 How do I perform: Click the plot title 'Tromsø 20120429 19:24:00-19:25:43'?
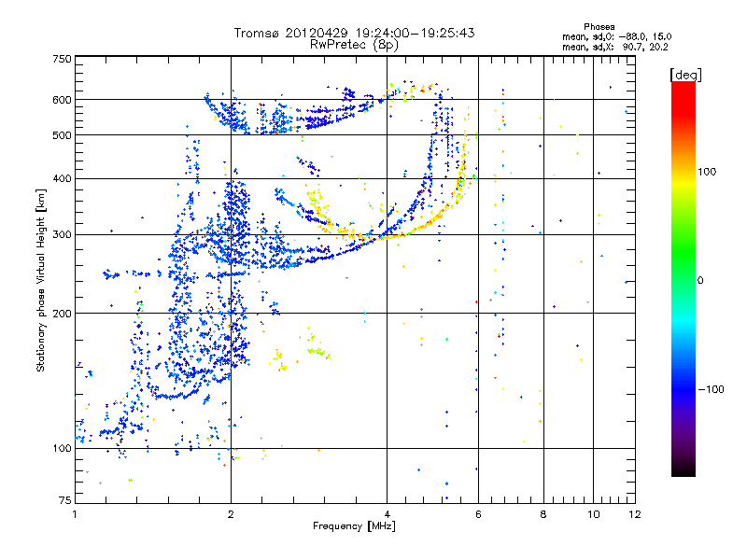pos(354,33)
